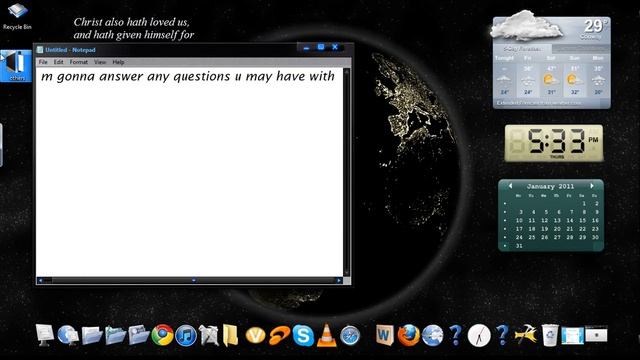The width and height of the screenshot is (640, 360).
Task: Select the 5-Day Forecast tab in weather widget
Action: [523, 49]
